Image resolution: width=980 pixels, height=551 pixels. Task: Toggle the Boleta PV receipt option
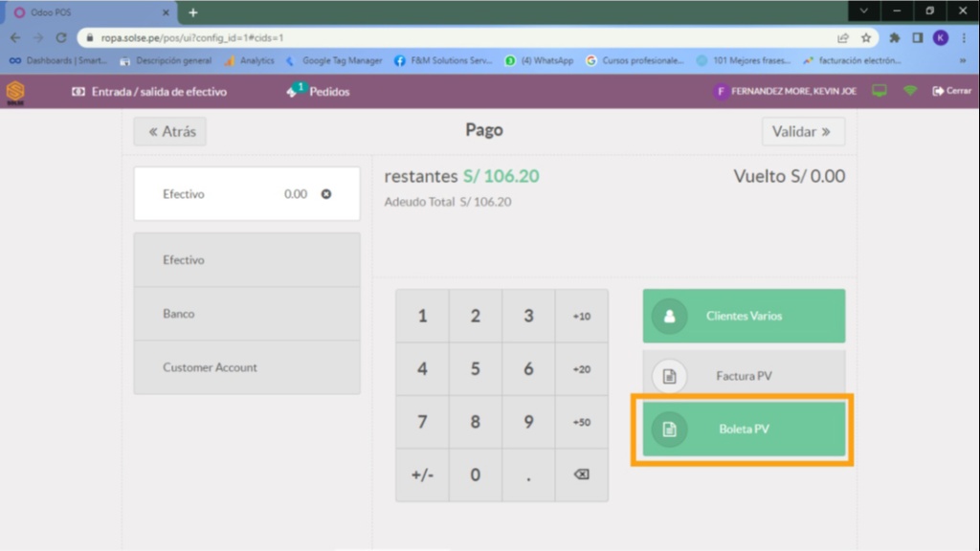(744, 430)
